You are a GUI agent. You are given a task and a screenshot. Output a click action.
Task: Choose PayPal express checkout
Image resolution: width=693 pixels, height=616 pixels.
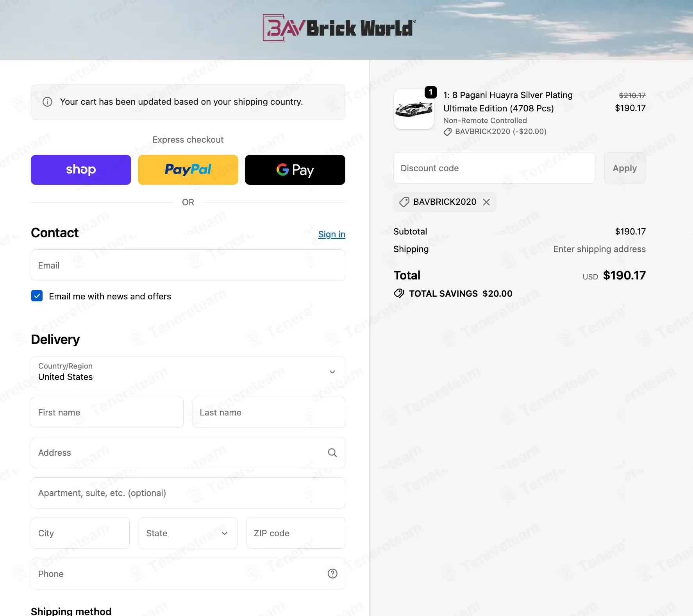(188, 170)
